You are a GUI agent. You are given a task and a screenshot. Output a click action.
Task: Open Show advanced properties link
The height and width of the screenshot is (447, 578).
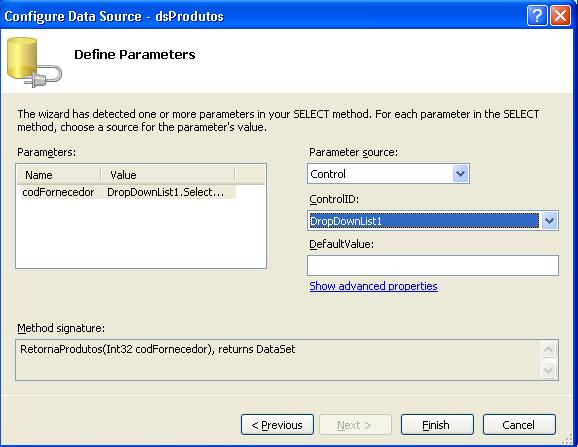[373, 286]
